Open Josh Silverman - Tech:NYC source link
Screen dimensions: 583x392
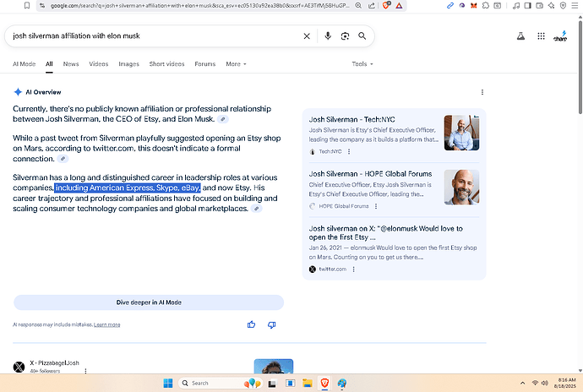point(351,119)
